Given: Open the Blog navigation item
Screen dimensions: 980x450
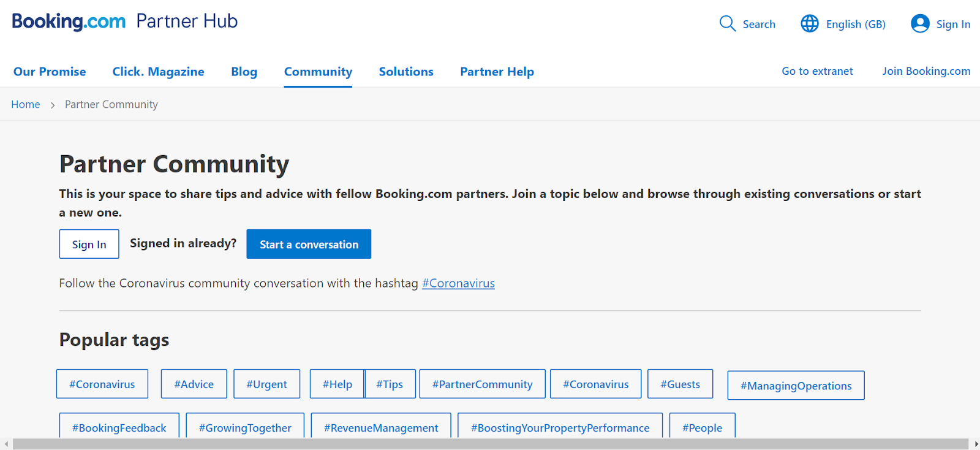Looking at the screenshot, I should point(244,72).
